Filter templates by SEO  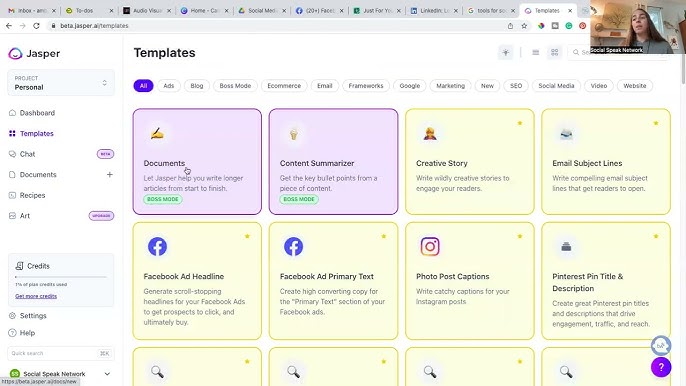point(516,86)
